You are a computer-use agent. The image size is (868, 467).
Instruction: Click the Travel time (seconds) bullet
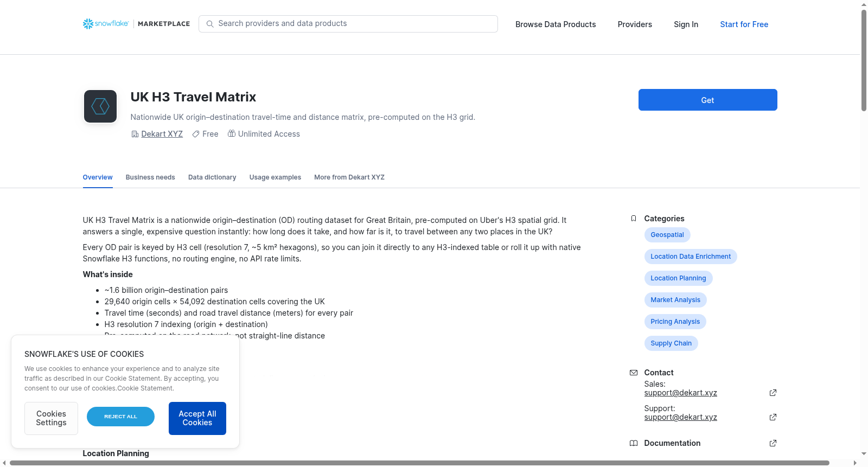[x=229, y=313]
